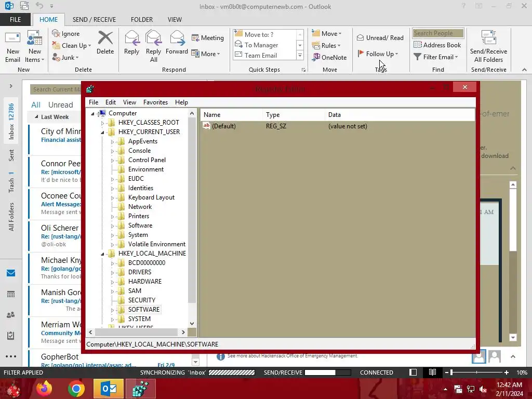Expand the Outlook folder pane arrow
The height and width of the screenshot is (399, 532).
[x=11, y=86]
